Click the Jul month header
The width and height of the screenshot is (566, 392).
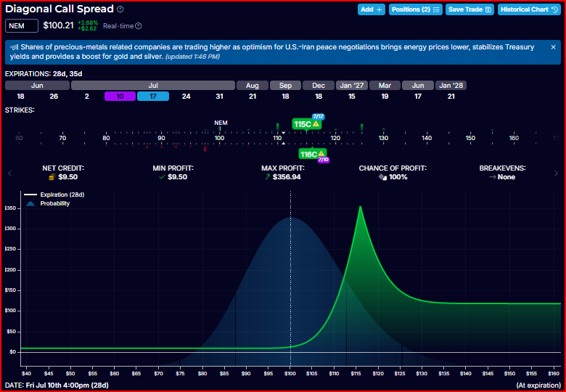click(153, 86)
